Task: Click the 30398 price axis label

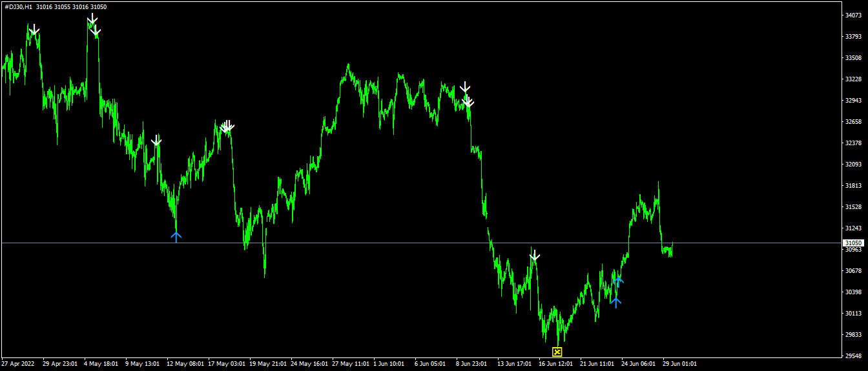Action: 853,292
